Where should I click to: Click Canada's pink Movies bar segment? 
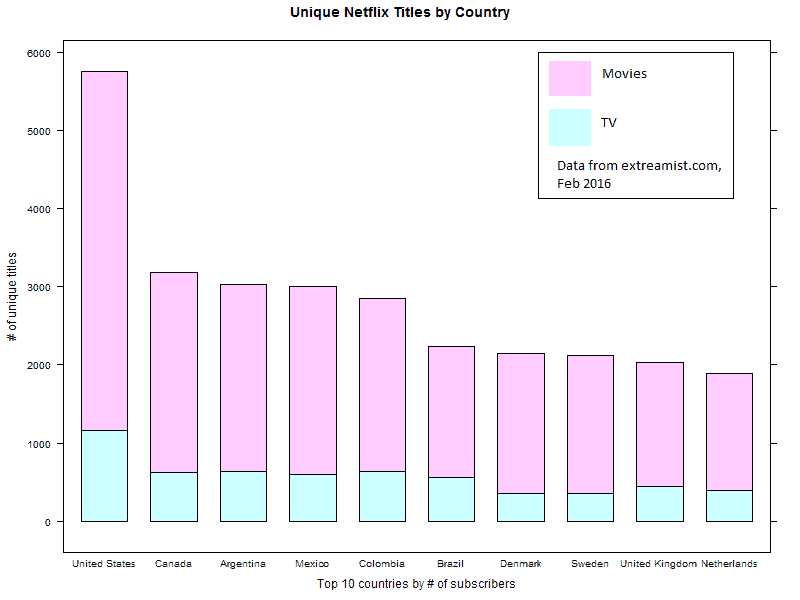[x=174, y=372]
